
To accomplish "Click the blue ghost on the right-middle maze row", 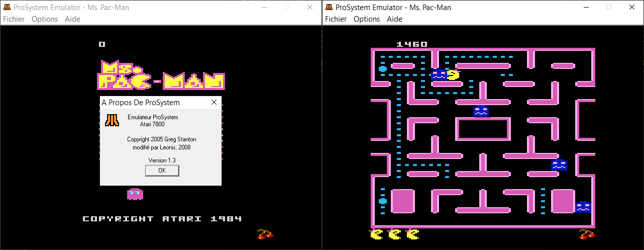I will (x=559, y=164).
